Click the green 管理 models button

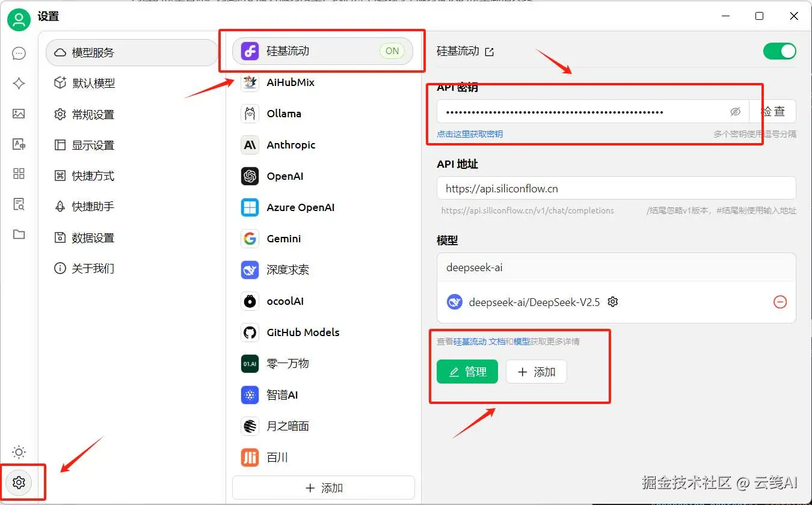pyautogui.click(x=467, y=372)
